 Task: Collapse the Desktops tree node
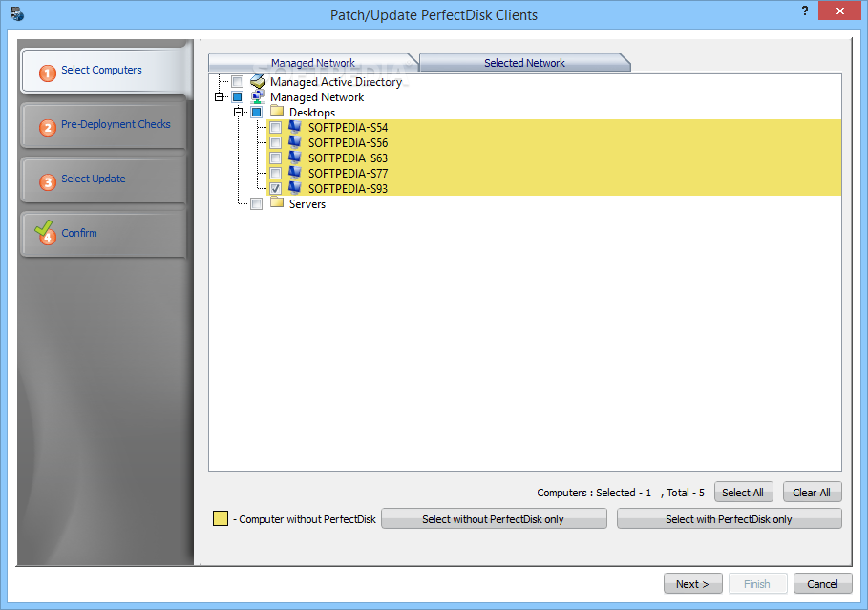[238, 113]
